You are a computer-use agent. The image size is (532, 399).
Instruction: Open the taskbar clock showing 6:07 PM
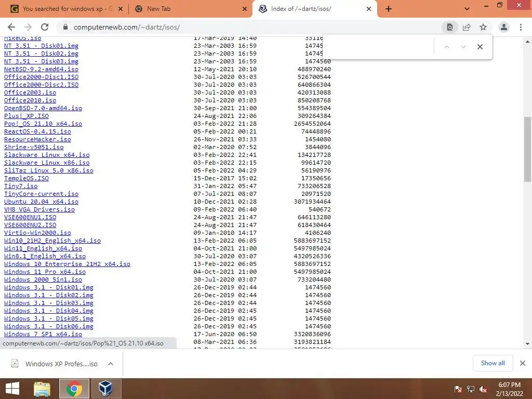coord(510,389)
